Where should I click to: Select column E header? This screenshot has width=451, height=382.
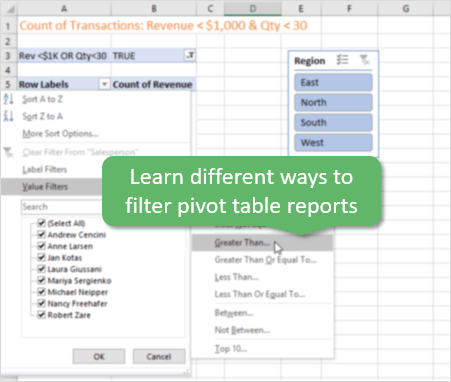tap(301, 8)
